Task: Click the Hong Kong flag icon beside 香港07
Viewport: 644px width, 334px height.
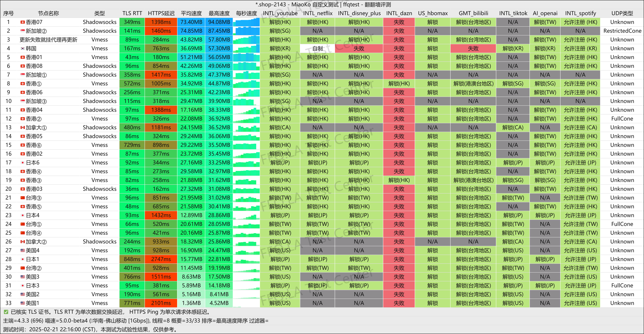Action: (23, 22)
